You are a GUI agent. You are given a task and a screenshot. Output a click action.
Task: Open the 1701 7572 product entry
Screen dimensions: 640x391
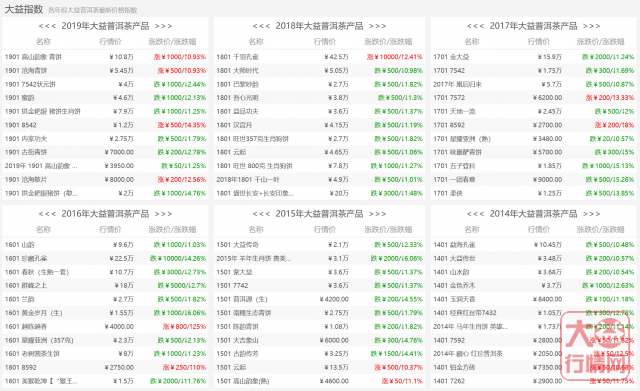tap(449, 98)
